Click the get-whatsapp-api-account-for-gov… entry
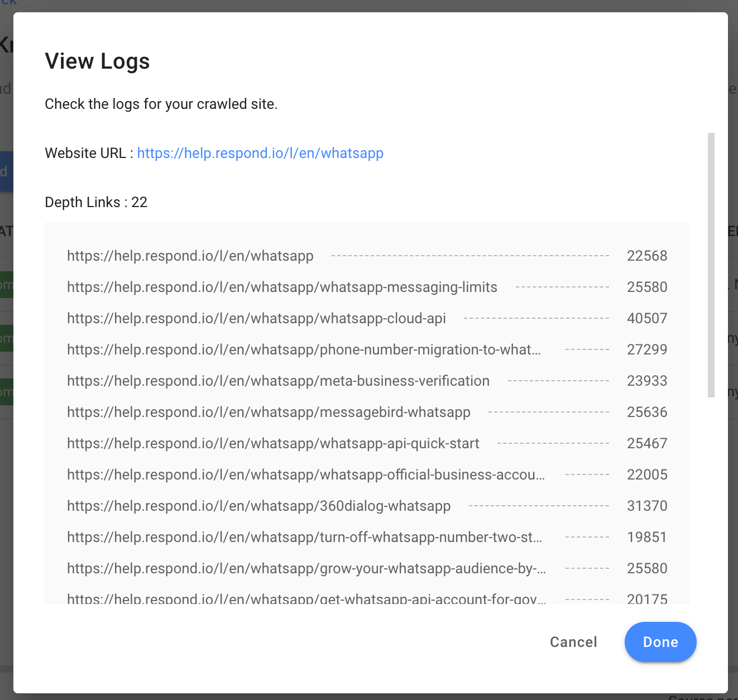Screen dimensions: 738x700 (306, 598)
